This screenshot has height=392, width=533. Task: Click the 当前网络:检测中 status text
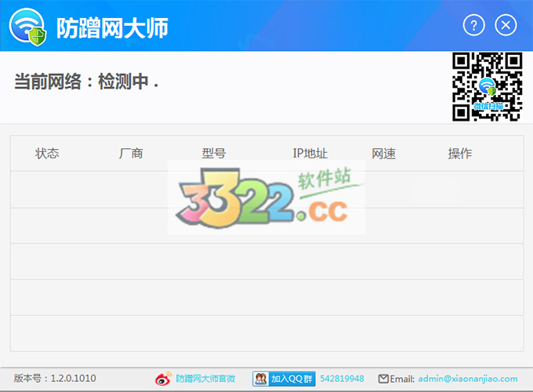point(86,82)
